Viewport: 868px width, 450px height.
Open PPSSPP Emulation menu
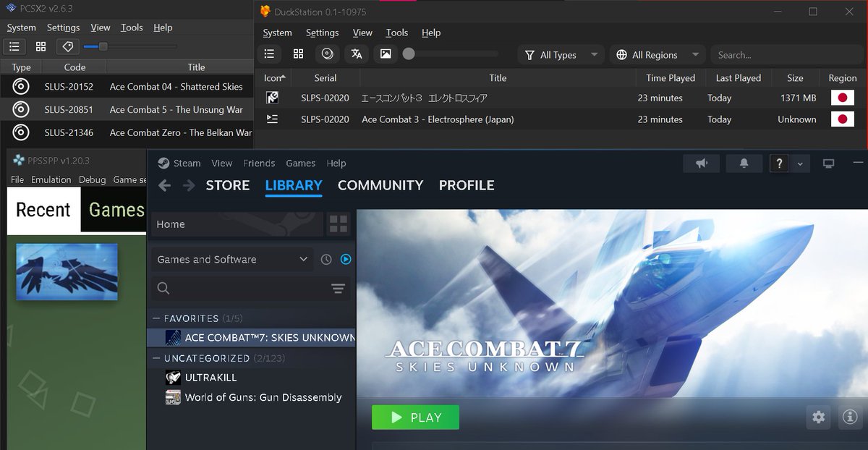pyautogui.click(x=51, y=179)
